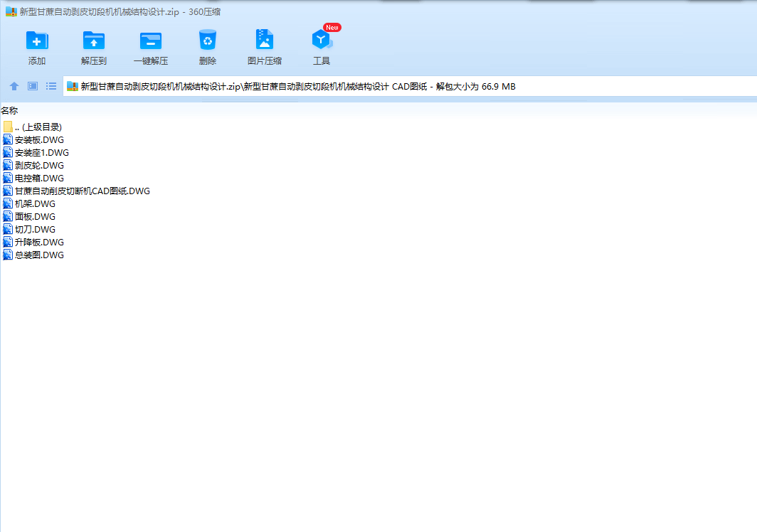Click the DWG file icon beside 剥皮轮.DWG
757x532 pixels.
click(x=8, y=165)
